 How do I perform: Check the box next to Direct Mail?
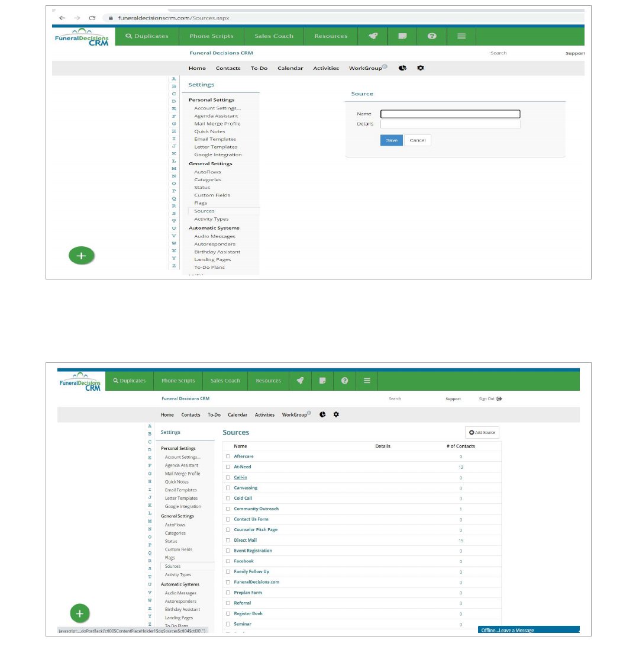(x=228, y=540)
